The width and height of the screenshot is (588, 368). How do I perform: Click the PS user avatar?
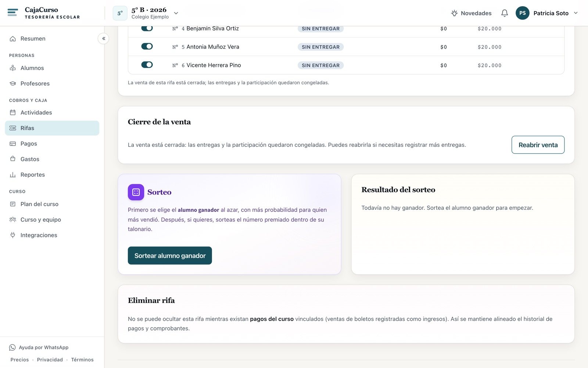click(522, 13)
